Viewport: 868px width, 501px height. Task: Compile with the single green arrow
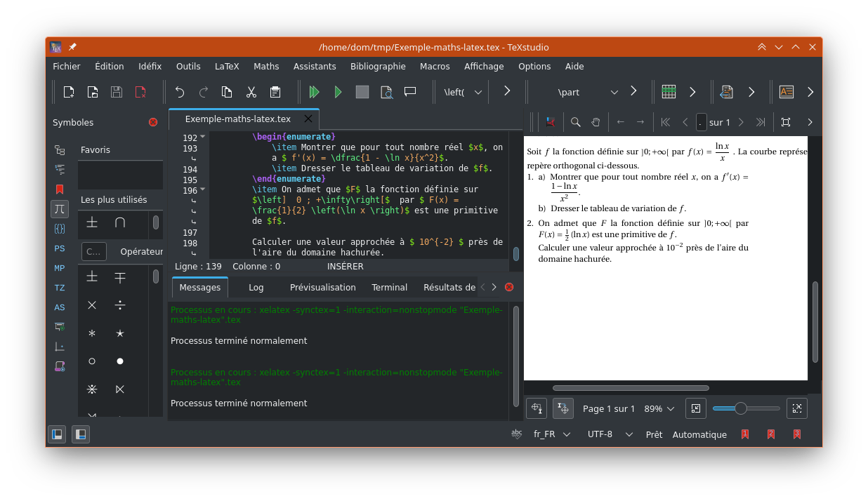coord(338,92)
